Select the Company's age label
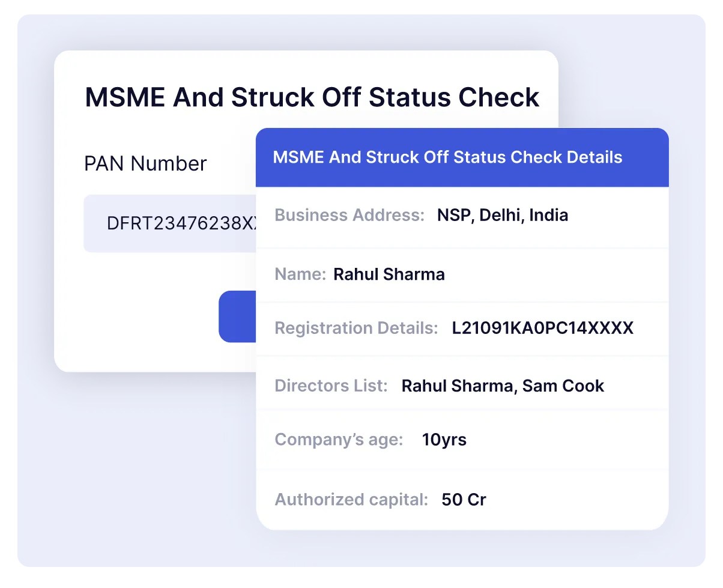723x588 pixels. (x=339, y=439)
